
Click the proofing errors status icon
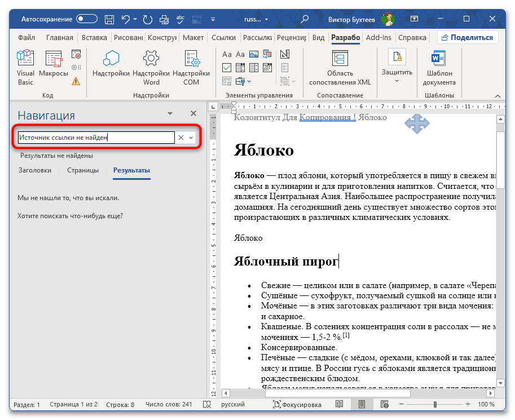207,404
